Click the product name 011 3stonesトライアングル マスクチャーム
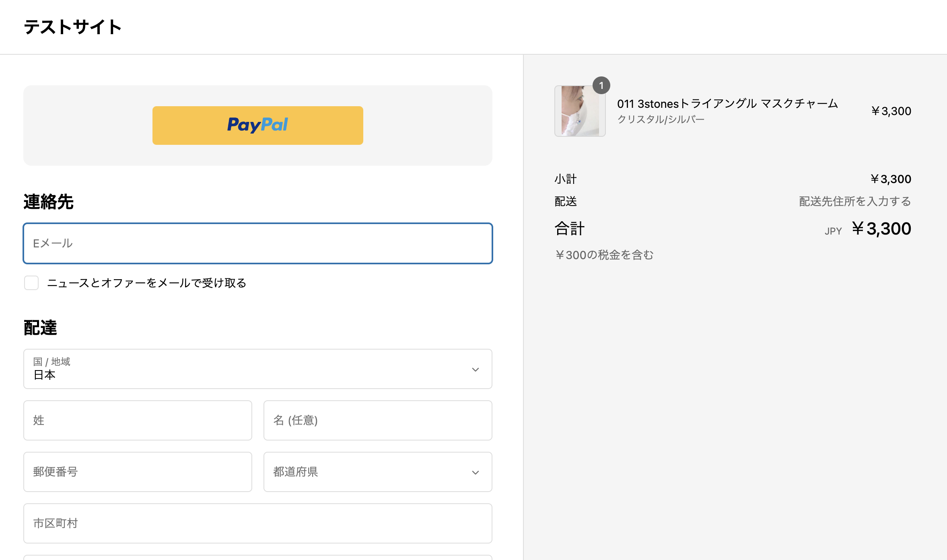 coord(727,103)
